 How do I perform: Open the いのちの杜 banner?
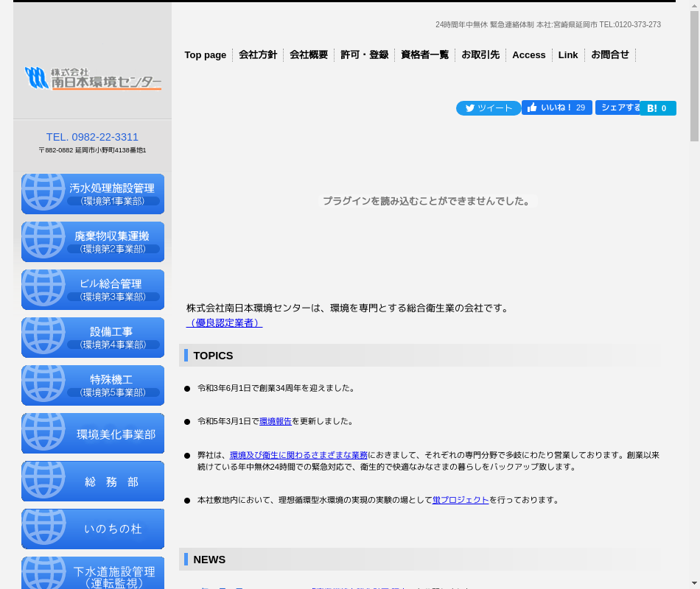[93, 529]
